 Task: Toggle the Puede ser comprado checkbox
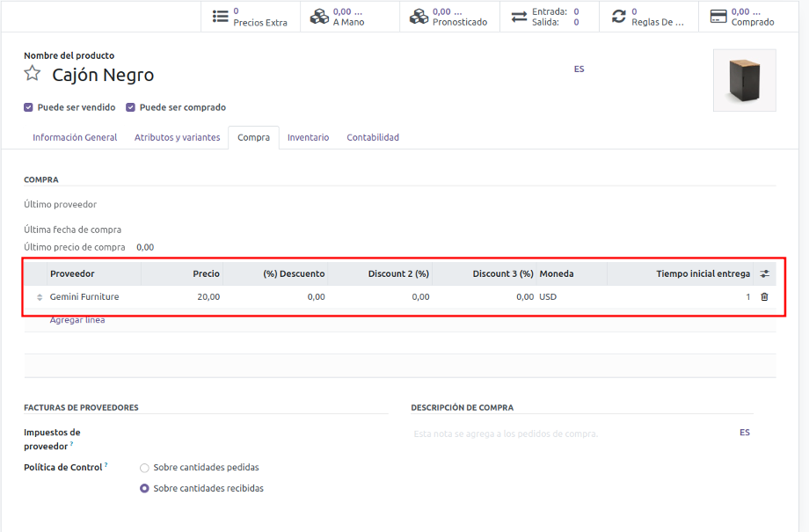(131, 107)
